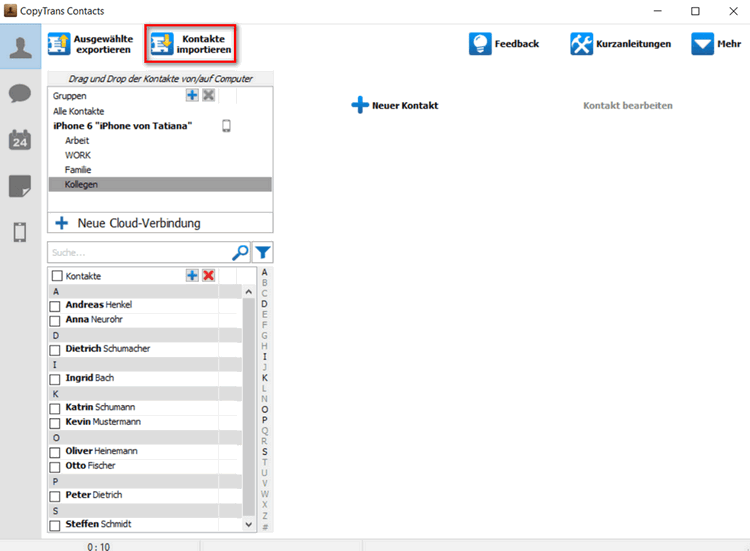
Task: Select the Familie group
Action: 78,170
